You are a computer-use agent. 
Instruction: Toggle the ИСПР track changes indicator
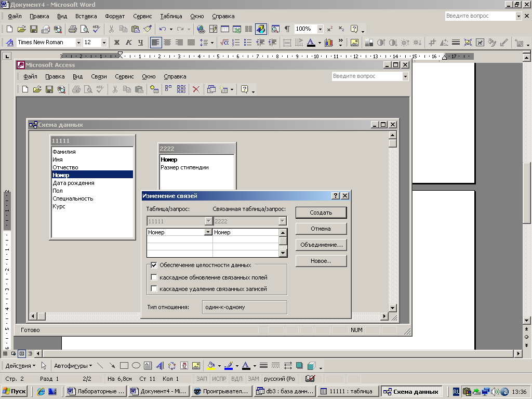click(219, 379)
